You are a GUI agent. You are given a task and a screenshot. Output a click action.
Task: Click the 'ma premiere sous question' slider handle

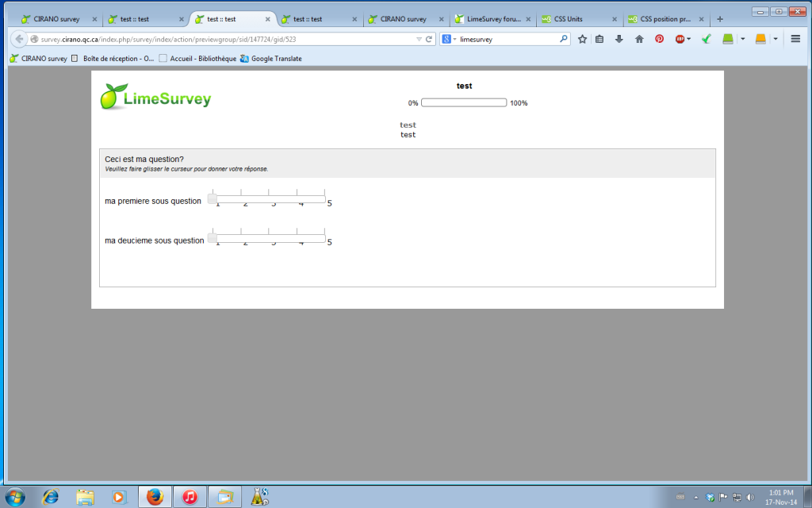(212, 199)
